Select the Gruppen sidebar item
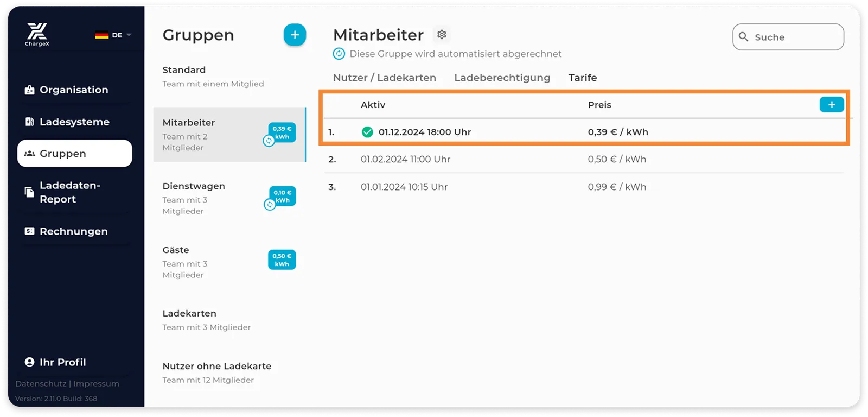The height and width of the screenshot is (417, 868). [x=75, y=154]
